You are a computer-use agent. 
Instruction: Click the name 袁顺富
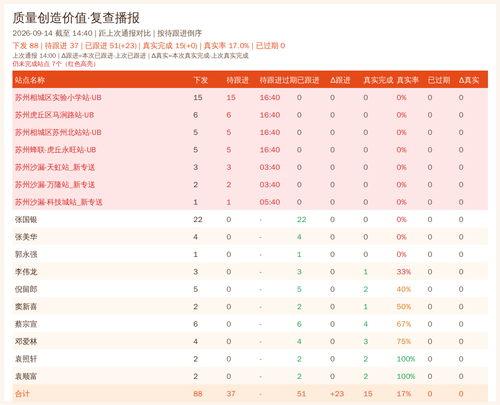click(x=26, y=376)
